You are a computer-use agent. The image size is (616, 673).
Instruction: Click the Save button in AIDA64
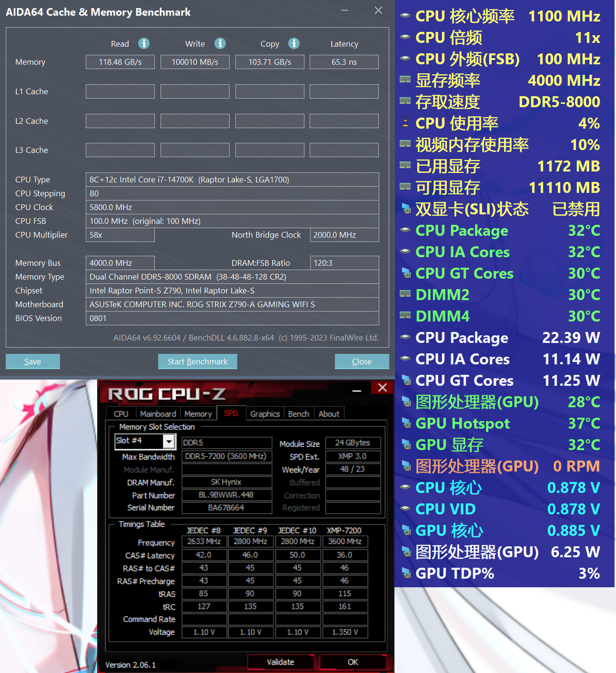(32, 361)
